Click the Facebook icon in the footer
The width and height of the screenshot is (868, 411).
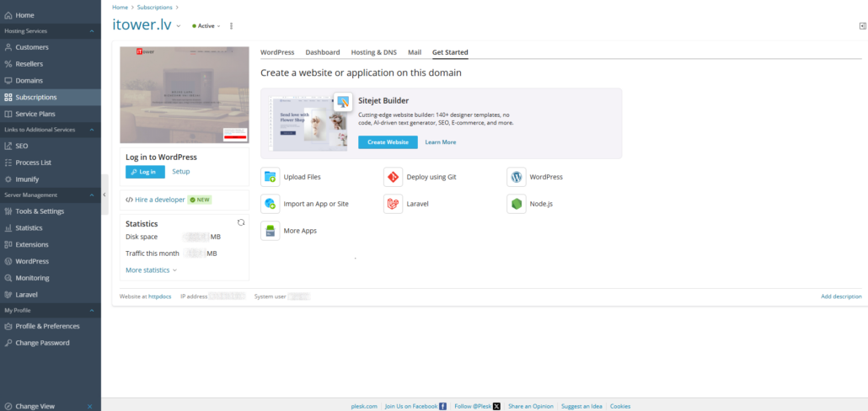pyautogui.click(x=443, y=407)
